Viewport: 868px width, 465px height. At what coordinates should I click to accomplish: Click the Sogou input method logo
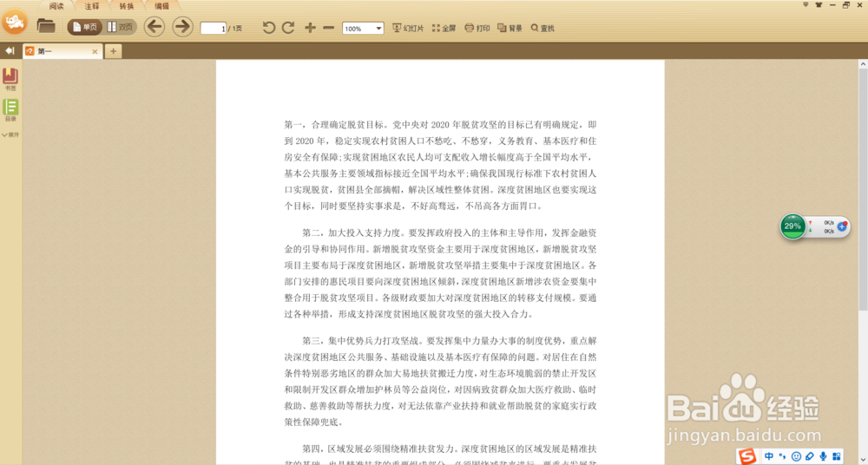748,456
